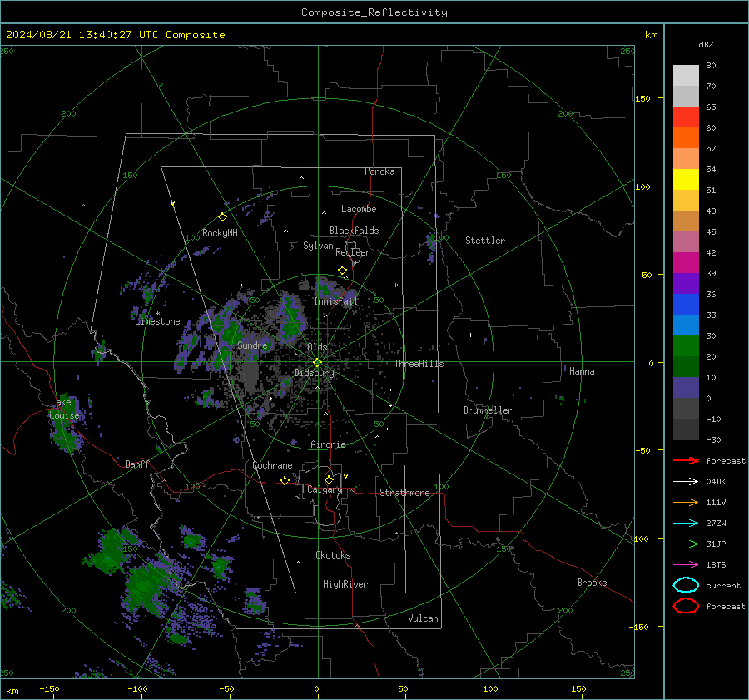Click the violet purple swatch above 36
The height and width of the screenshot is (700, 749).
[686, 283]
